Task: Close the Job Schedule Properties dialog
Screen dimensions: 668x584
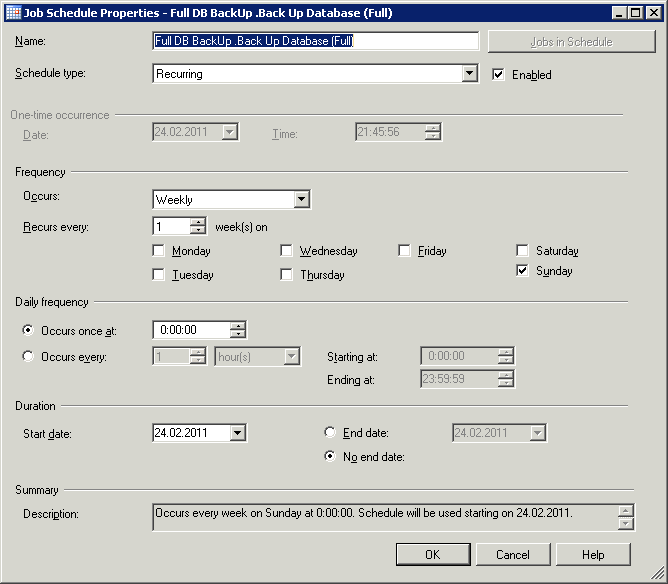Action: coord(653,13)
